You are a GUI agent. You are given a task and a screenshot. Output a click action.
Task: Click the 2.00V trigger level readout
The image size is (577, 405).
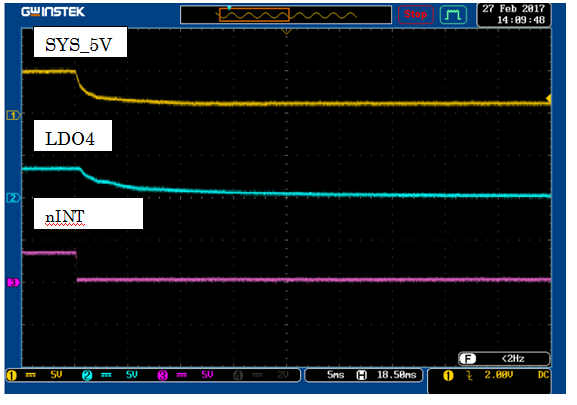498,375
